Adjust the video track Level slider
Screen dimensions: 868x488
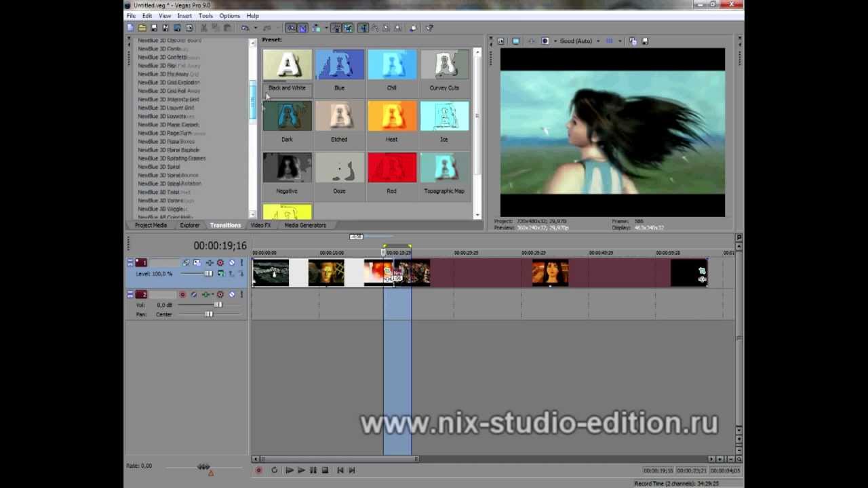pyautogui.click(x=208, y=273)
